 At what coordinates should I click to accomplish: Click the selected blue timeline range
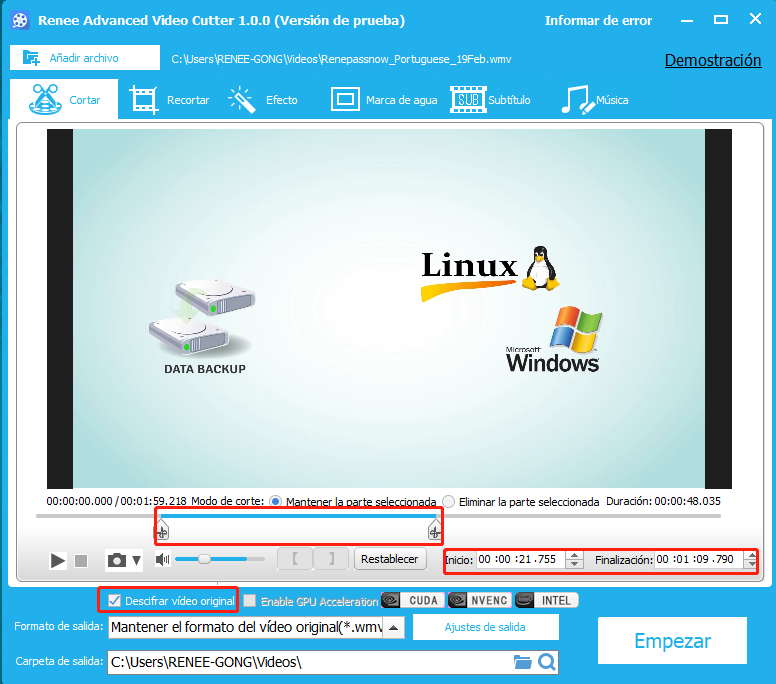coord(298,516)
